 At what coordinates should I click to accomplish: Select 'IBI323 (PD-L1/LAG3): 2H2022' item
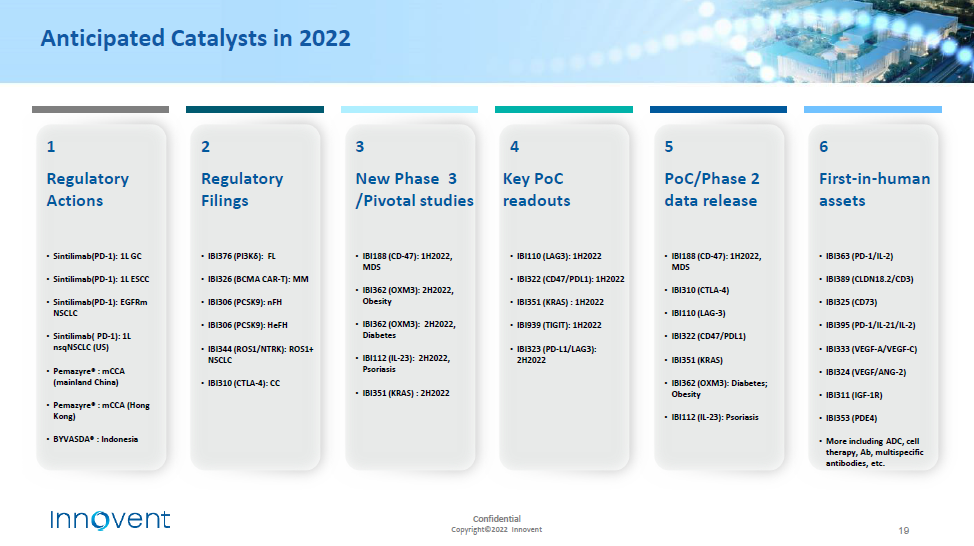[557, 355]
